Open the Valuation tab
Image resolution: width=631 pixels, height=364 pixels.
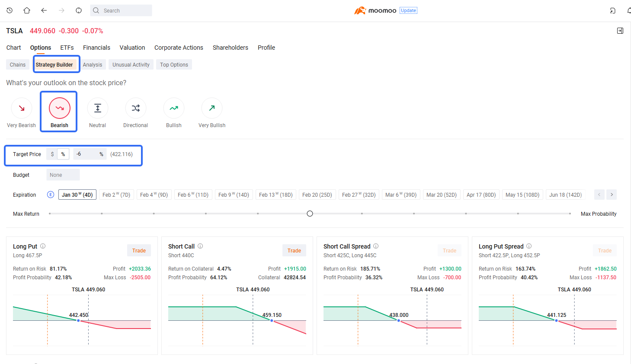(132, 48)
